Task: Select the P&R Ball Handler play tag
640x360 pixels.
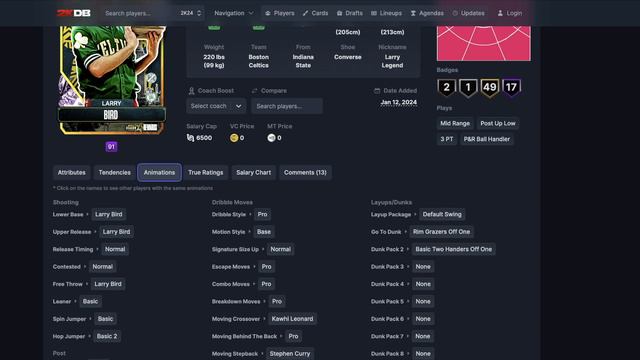Action: (487, 139)
